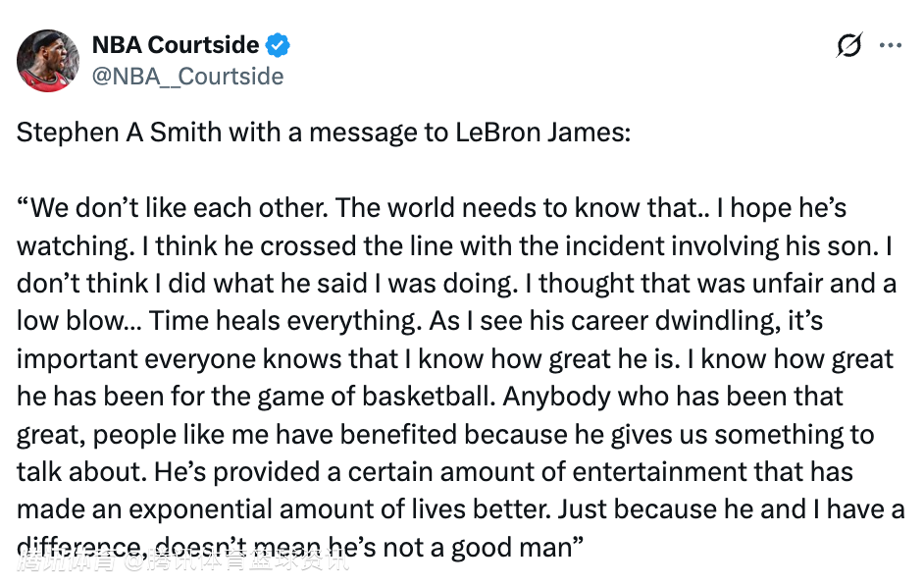
Task: Click the blue verified checkmark badge
Action: tap(279, 45)
